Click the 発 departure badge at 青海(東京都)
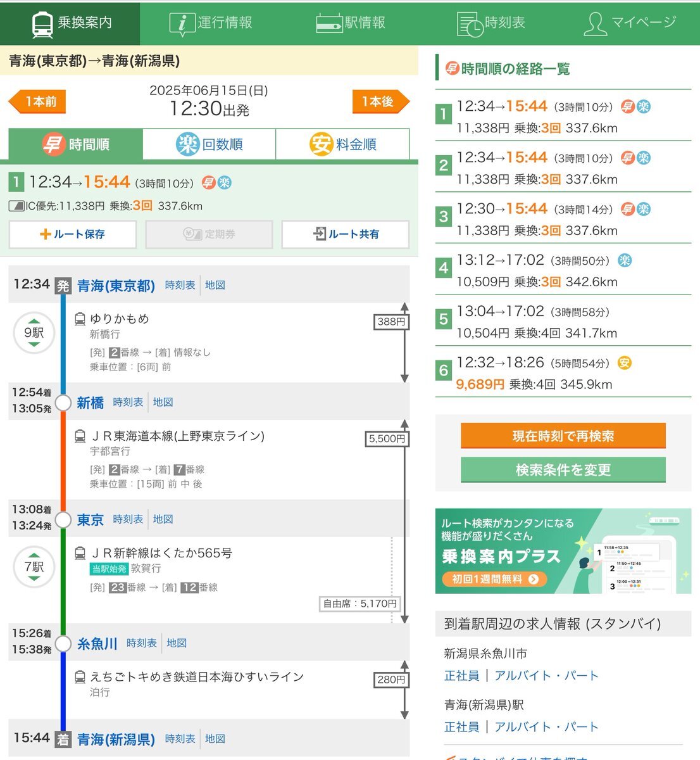 [63, 286]
